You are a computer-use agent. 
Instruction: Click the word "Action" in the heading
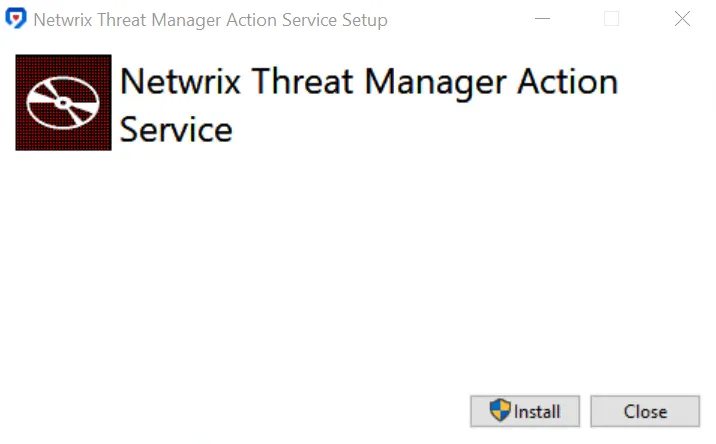click(x=568, y=81)
